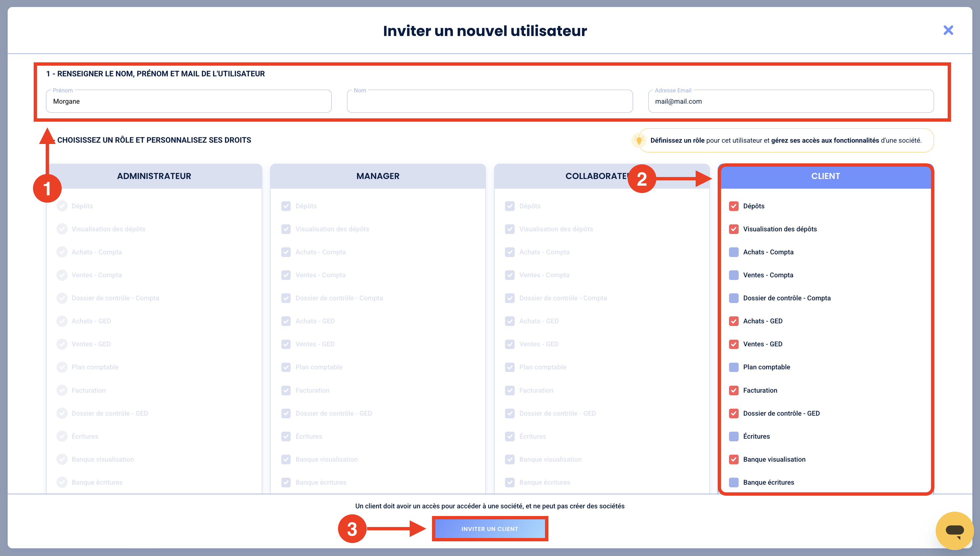This screenshot has height=556, width=980.
Task: Toggle Manager Visualisation des dépôts checkbox
Action: pyautogui.click(x=286, y=229)
